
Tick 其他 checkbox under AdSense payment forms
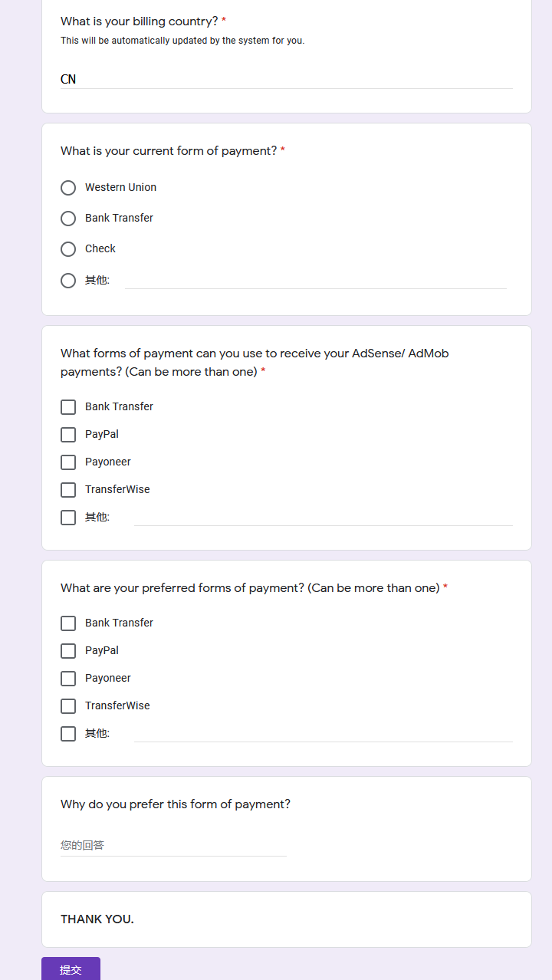[x=68, y=518]
